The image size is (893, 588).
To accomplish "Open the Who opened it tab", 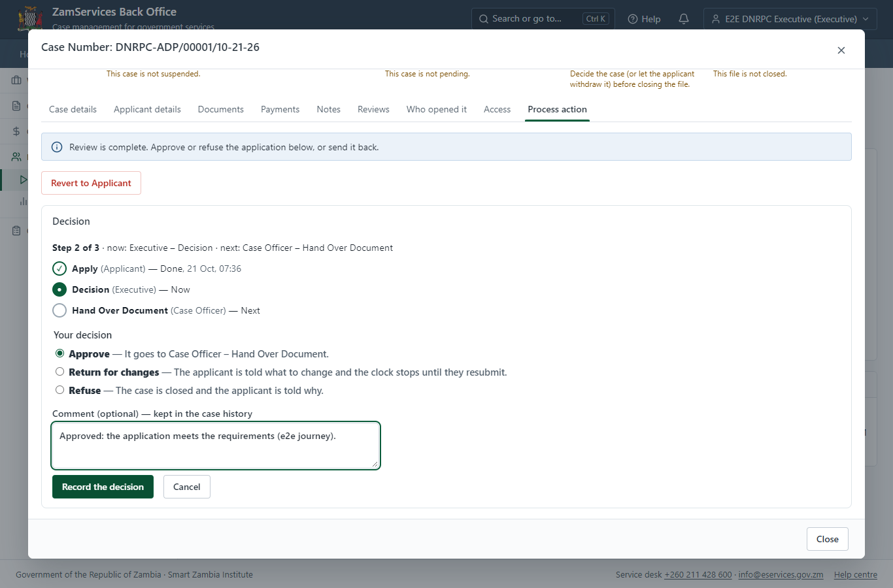I will [437, 109].
